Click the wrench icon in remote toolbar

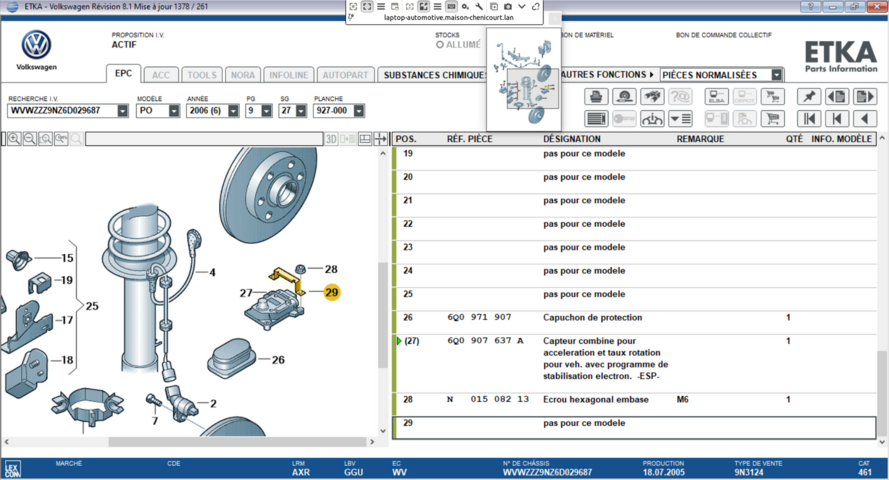[479, 6]
